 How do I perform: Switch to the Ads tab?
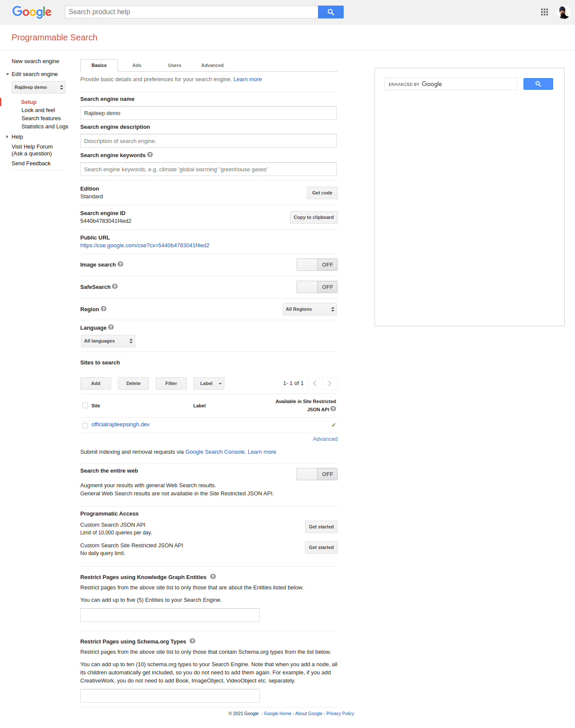pos(137,65)
